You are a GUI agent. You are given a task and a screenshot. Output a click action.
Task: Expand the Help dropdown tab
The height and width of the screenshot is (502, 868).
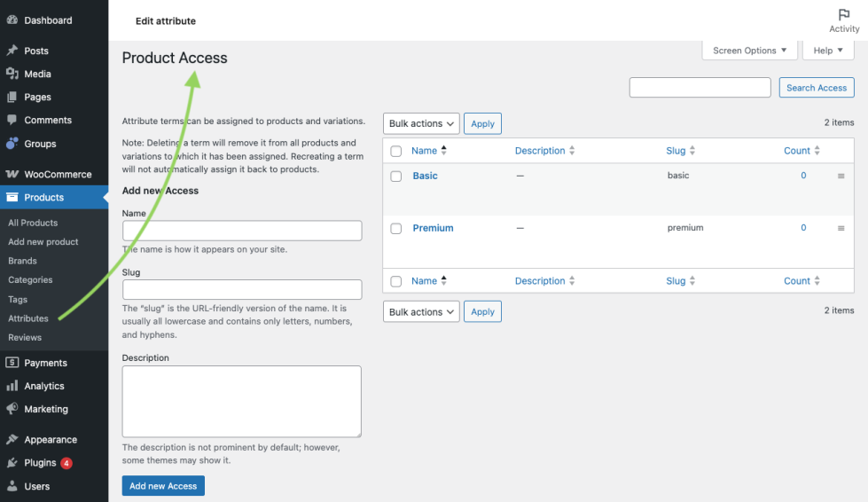[827, 51]
